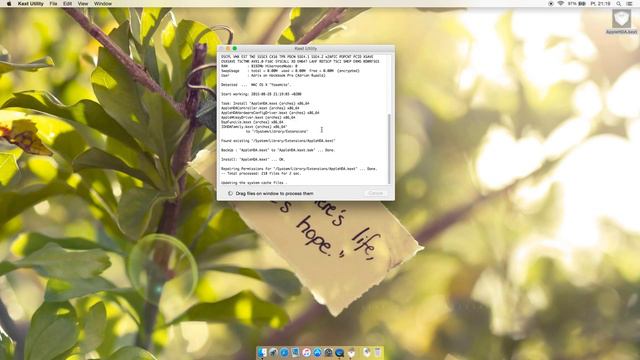The height and width of the screenshot is (360, 640).
Task: Open the Apple menu
Action: click(9, 3)
